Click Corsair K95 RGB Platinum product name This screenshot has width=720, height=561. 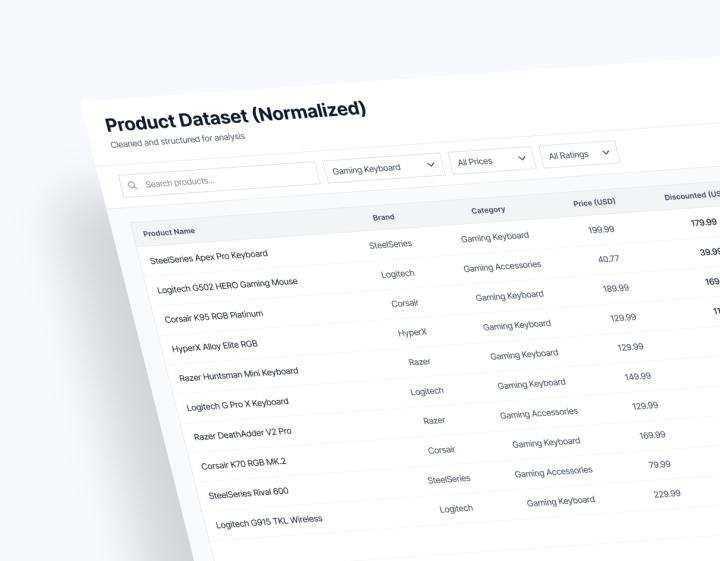click(x=214, y=316)
